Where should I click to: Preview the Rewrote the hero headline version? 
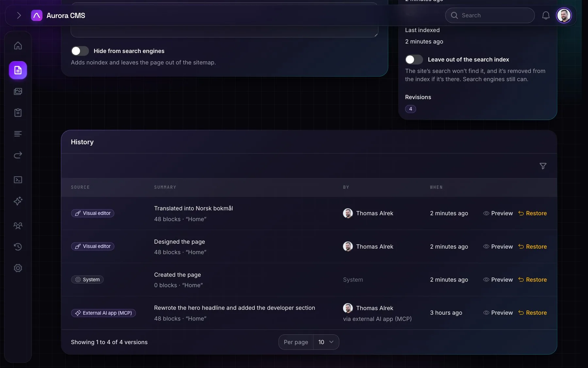click(498, 313)
